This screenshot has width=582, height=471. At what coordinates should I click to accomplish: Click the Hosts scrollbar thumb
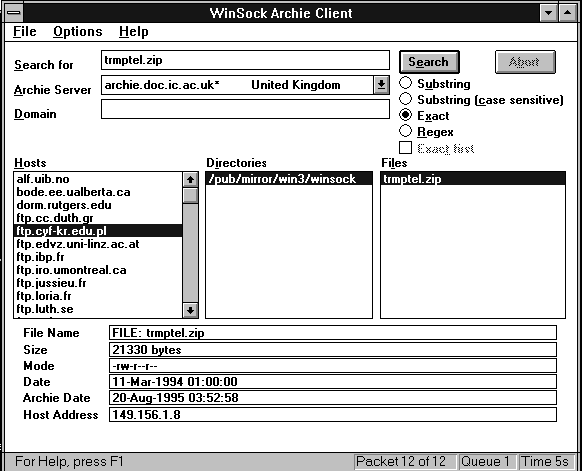190,195
